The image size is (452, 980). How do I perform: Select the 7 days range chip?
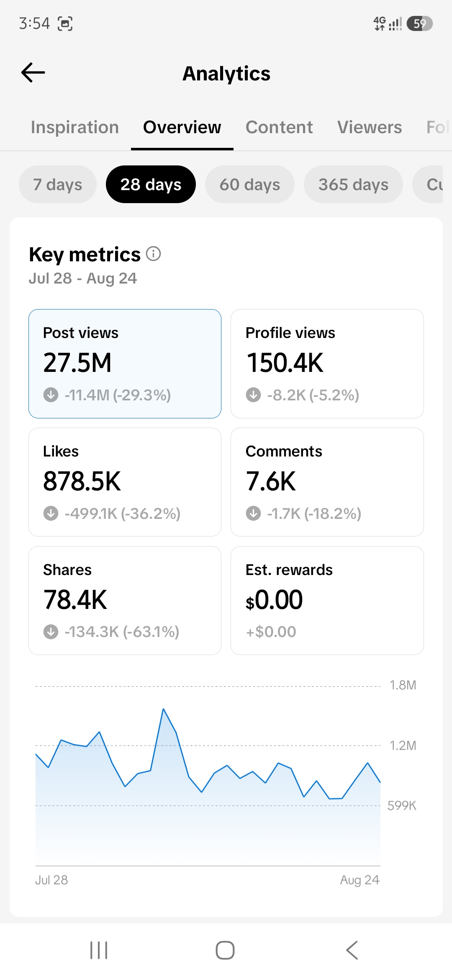(58, 184)
